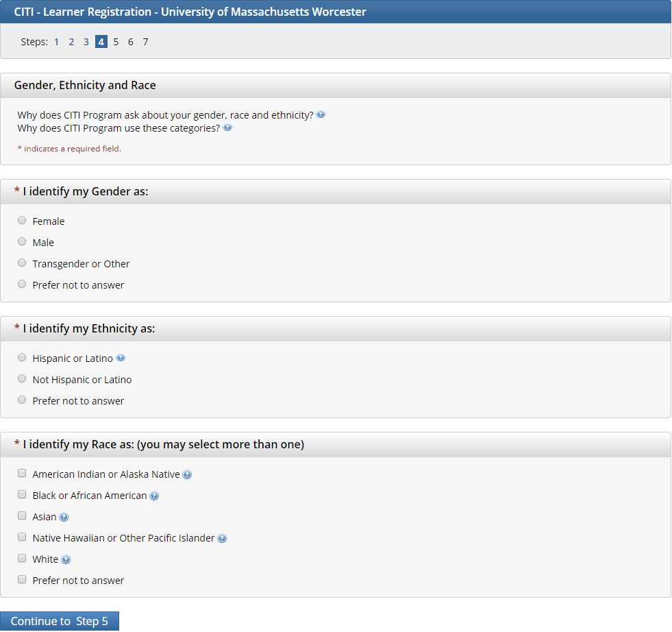The height and width of the screenshot is (632, 672).
Task: Click the help icon next to White
Action: click(x=66, y=559)
